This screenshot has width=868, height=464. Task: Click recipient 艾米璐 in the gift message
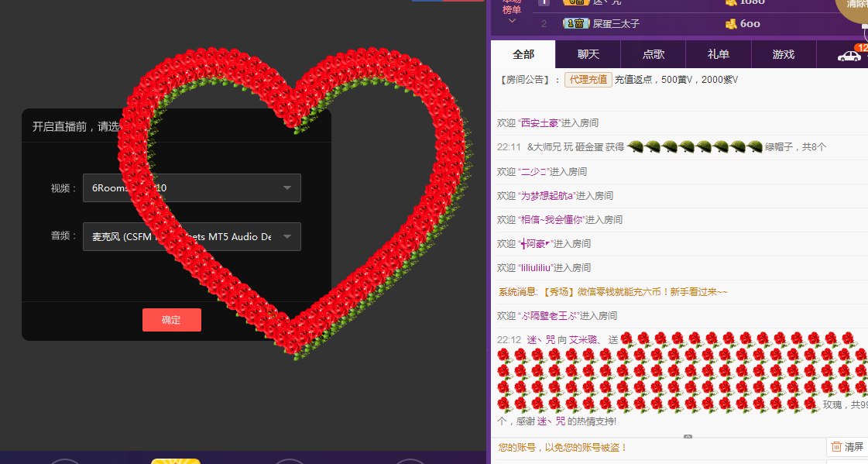584,340
